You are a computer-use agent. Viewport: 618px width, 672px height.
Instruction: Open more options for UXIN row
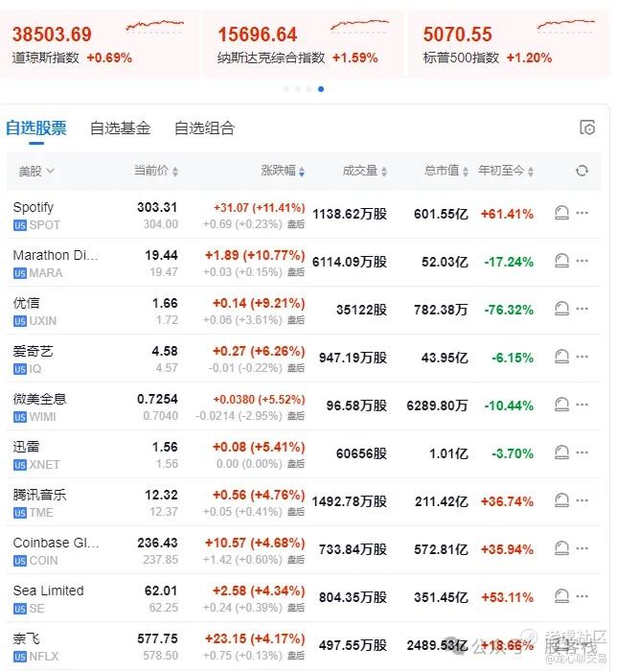click(x=582, y=309)
